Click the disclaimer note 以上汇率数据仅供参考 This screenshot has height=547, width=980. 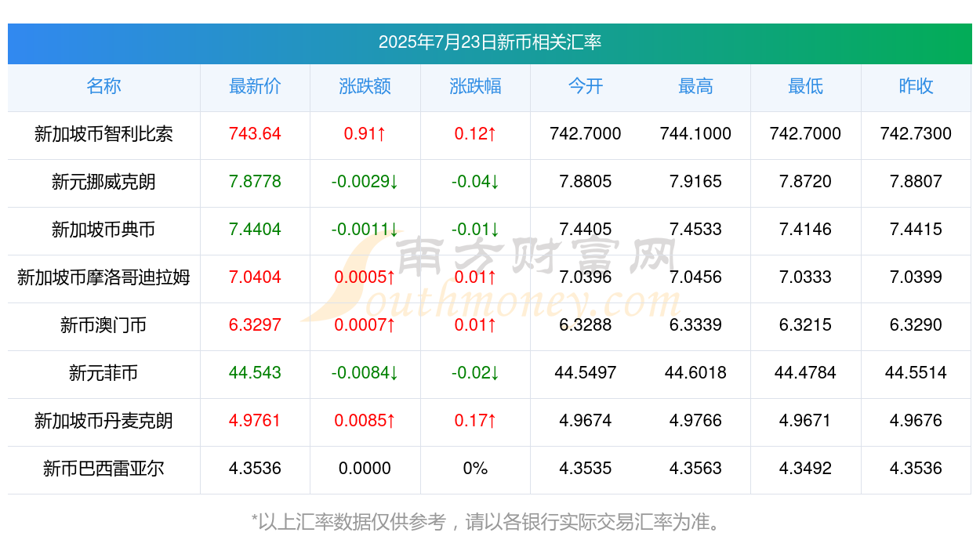coord(352,522)
